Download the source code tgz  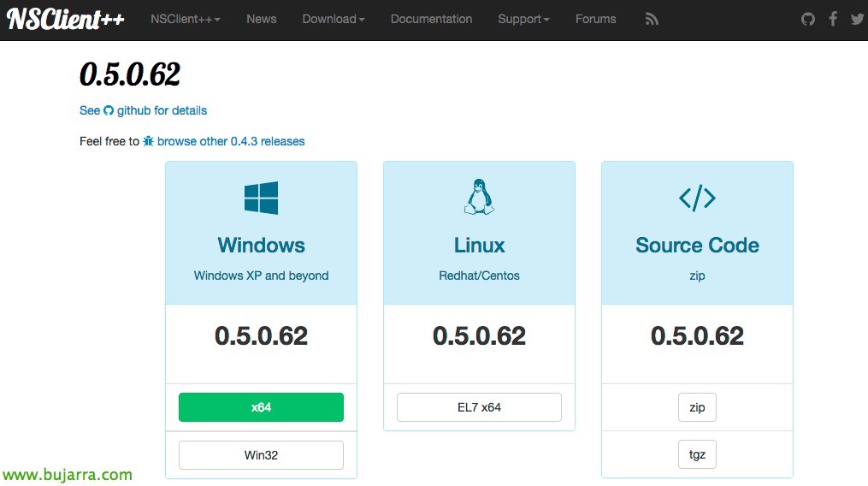tap(697, 454)
